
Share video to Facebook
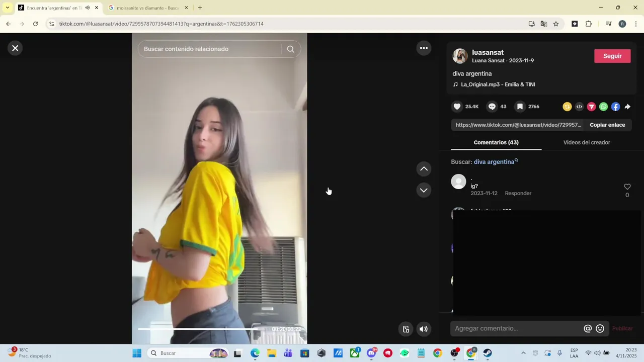coord(615,107)
